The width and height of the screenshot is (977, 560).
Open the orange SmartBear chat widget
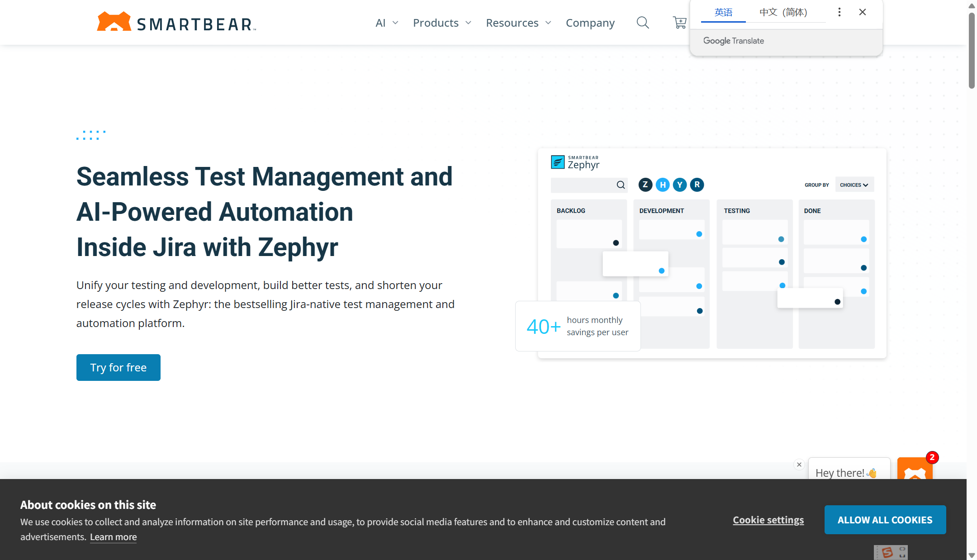915,469
